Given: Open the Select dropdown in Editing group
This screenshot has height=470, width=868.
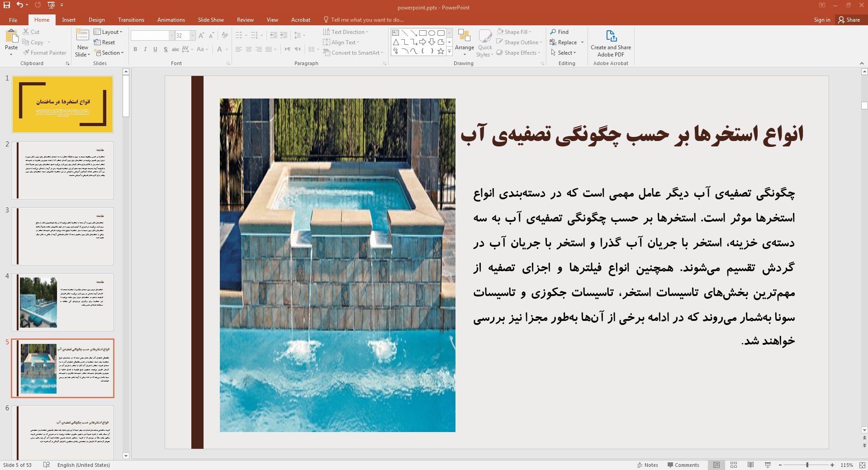Looking at the screenshot, I should pos(564,53).
